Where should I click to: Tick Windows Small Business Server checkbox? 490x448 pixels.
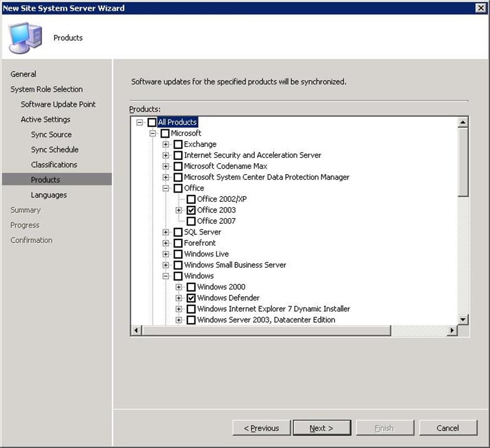tap(178, 265)
